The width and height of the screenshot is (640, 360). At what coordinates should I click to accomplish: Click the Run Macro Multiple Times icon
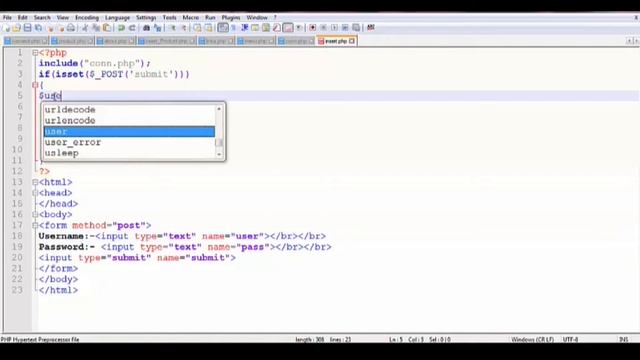click(345, 28)
